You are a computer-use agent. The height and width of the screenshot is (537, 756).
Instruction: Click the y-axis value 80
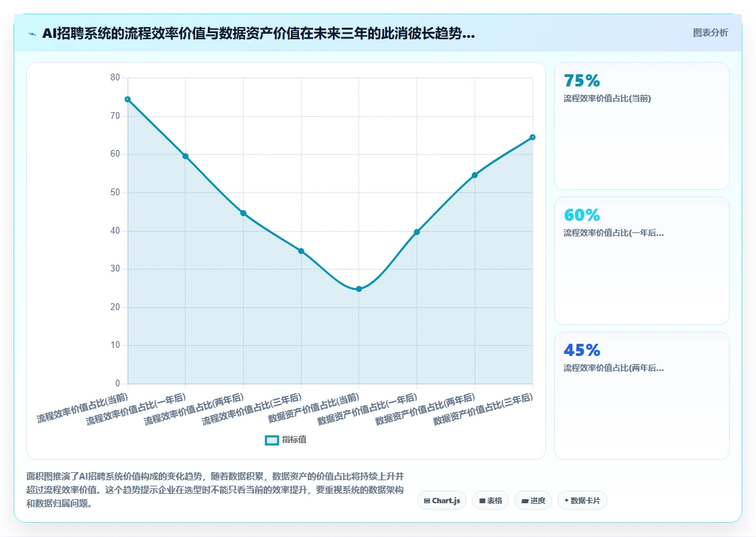(115, 78)
